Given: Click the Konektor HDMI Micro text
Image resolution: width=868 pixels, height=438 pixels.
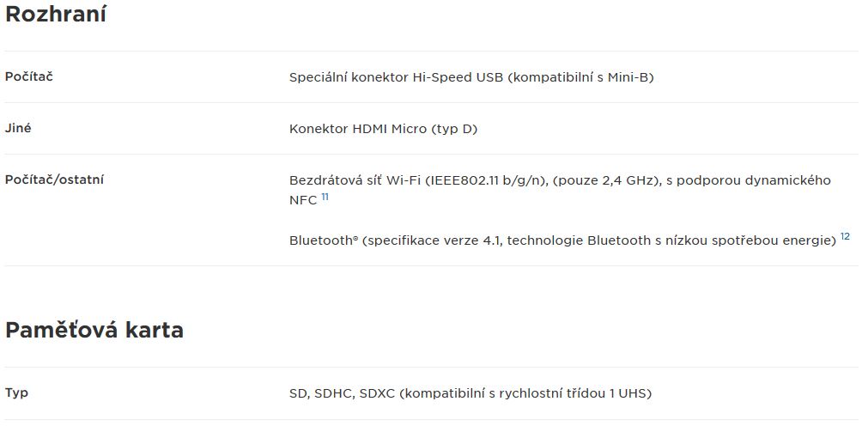Looking at the screenshot, I should pyautogui.click(x=358, y=129).
